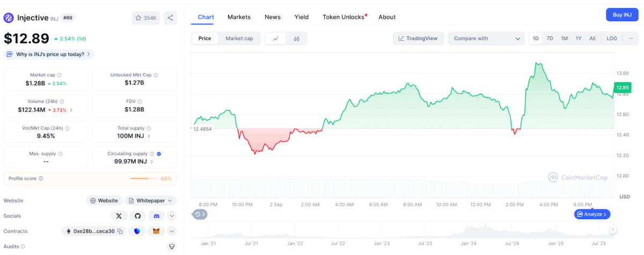
Task: Copy the contract address 0xe28b...ceca30
Action: coord(120,231)
